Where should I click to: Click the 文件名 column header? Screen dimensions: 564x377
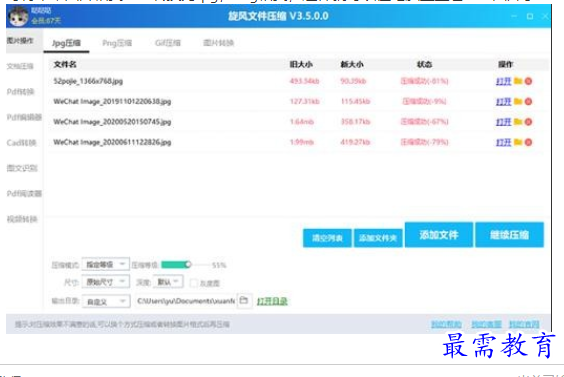pyautogui.click(x=65, y=64)
